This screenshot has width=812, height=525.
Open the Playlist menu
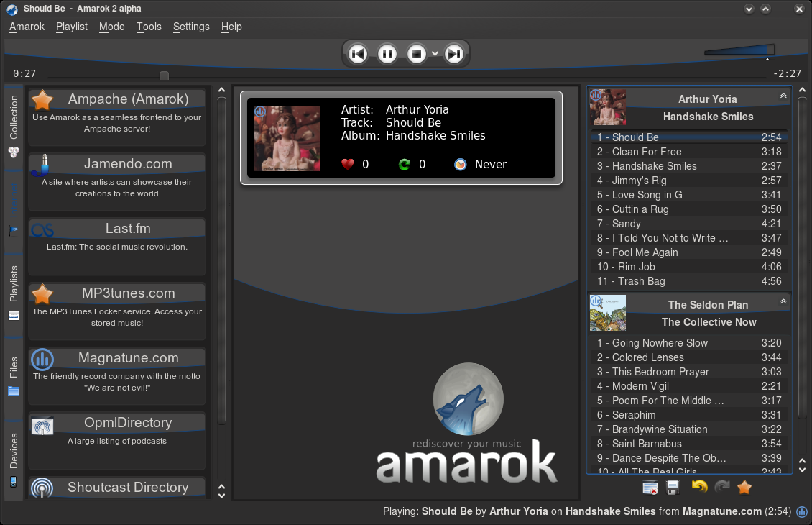(x=71, y=27)
